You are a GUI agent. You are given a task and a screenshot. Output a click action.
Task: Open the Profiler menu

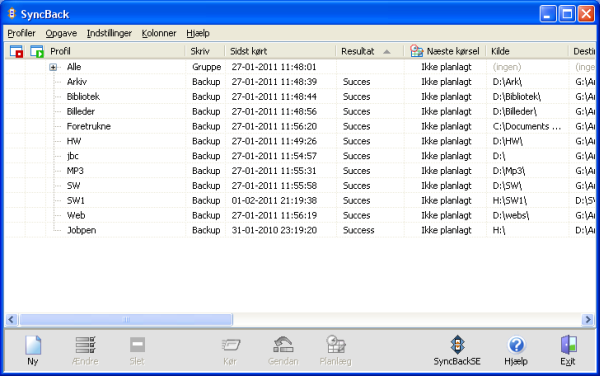click(x=21, y=33)
